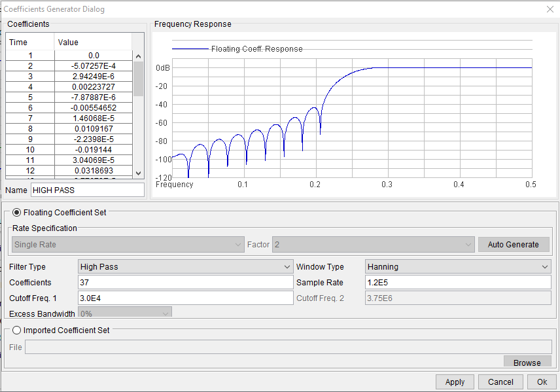This screenshot has width=560, height=392.
Task: Click the Cancel button
Action: 500,382
